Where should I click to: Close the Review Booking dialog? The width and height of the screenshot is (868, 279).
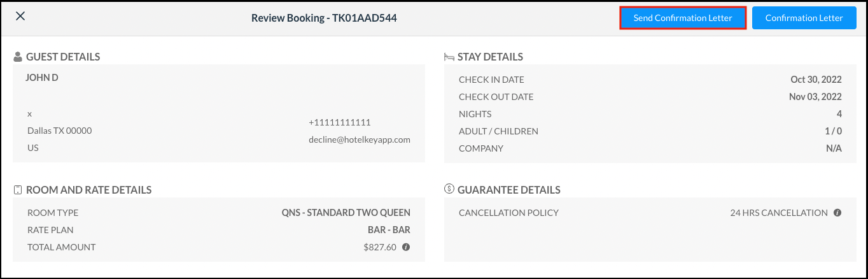20,17
